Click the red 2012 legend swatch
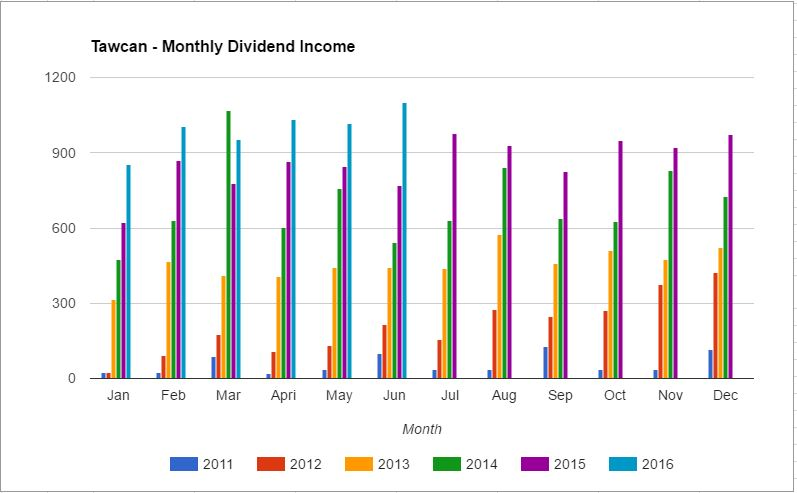Image resolution: width=797 pixels, height=493 pixels. click(272, 464)
